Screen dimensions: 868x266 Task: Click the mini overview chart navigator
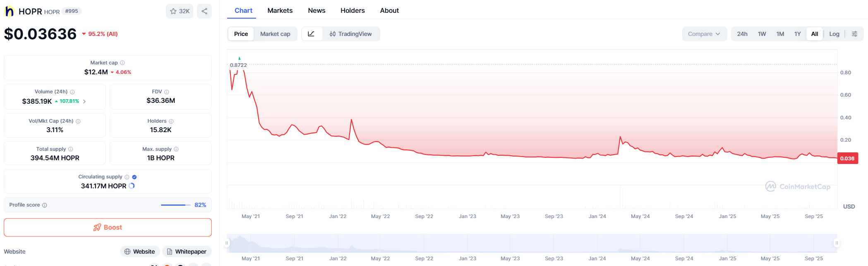532,243
